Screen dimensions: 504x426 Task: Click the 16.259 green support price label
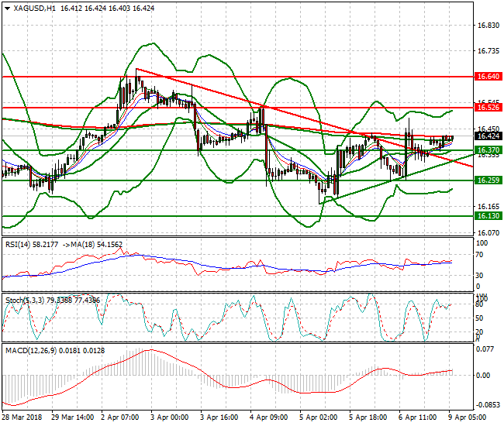[x=488, y=180]
